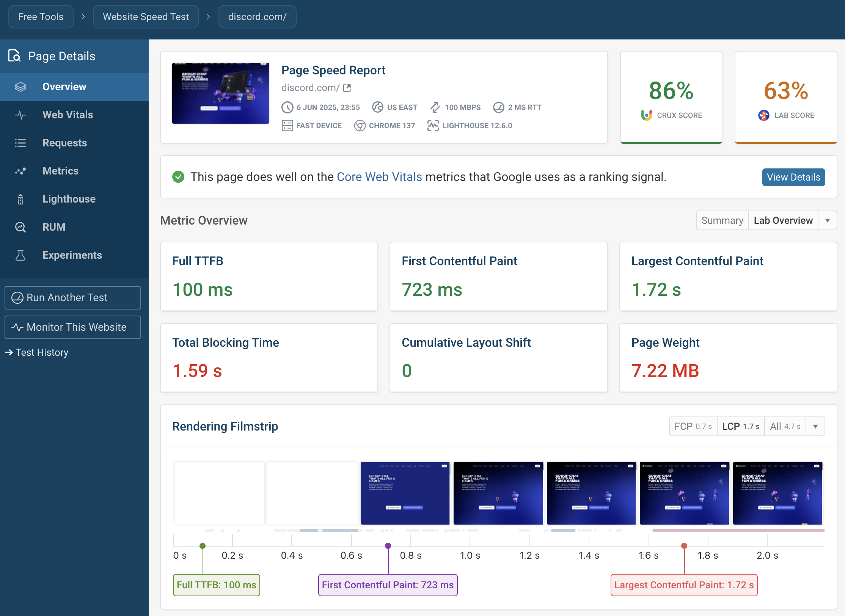Click the Lighthouse 12.6.0 version icon
This screenshot has height=616, width=845.
coord(433,126)
